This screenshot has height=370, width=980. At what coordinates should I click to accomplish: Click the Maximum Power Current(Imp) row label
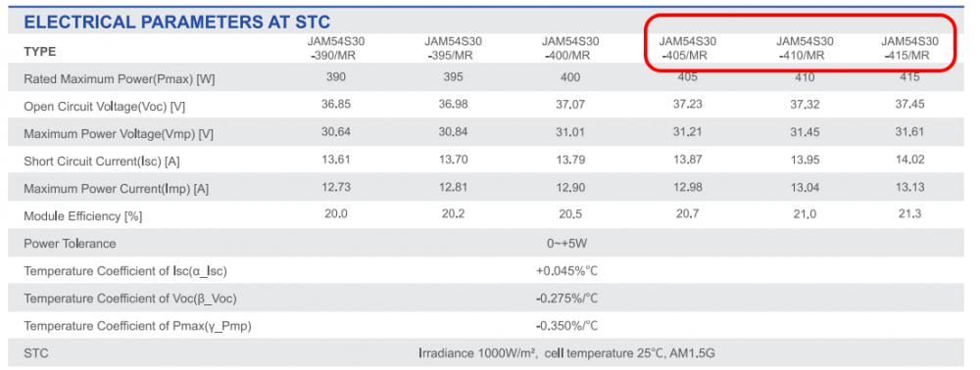coord(117,189)
